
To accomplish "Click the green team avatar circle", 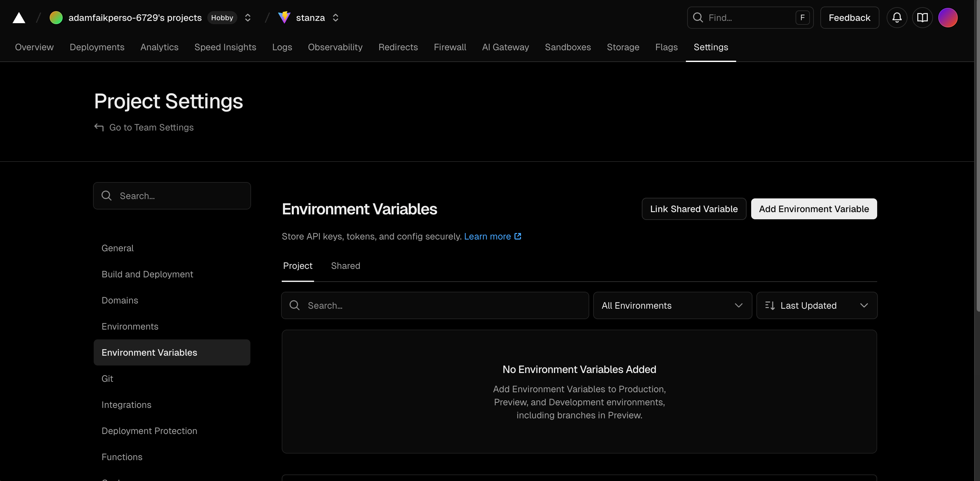I will pos(56,18).
